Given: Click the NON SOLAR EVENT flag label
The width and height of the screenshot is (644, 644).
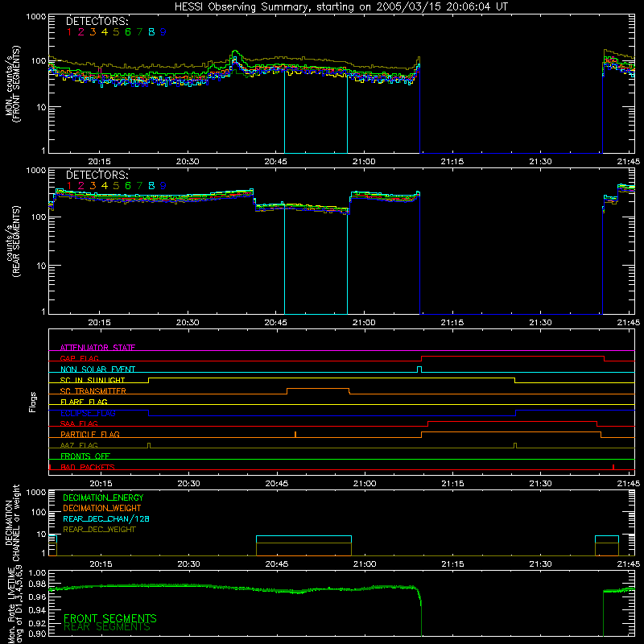Looking at the screenshot, I should (x=97, y=369).
